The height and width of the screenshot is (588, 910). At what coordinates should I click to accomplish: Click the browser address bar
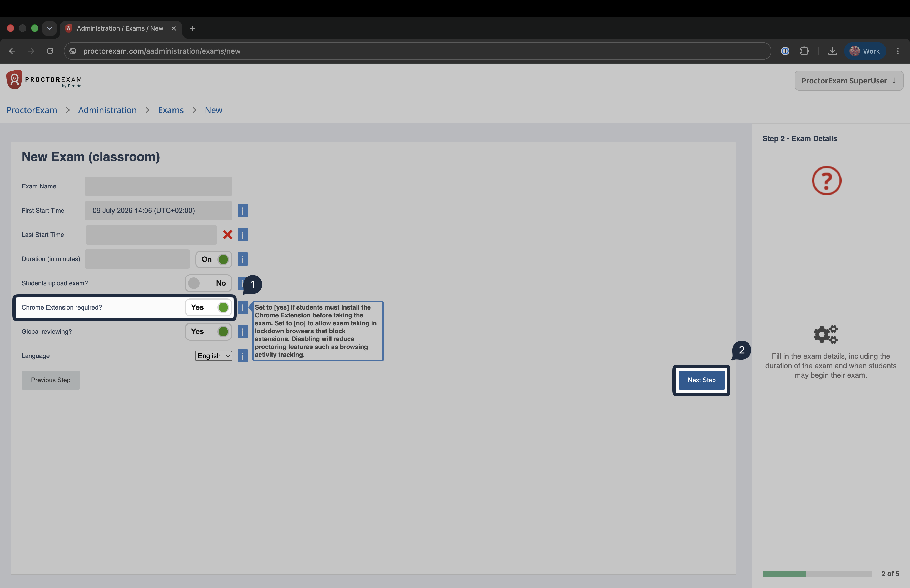tap(417, 51)
